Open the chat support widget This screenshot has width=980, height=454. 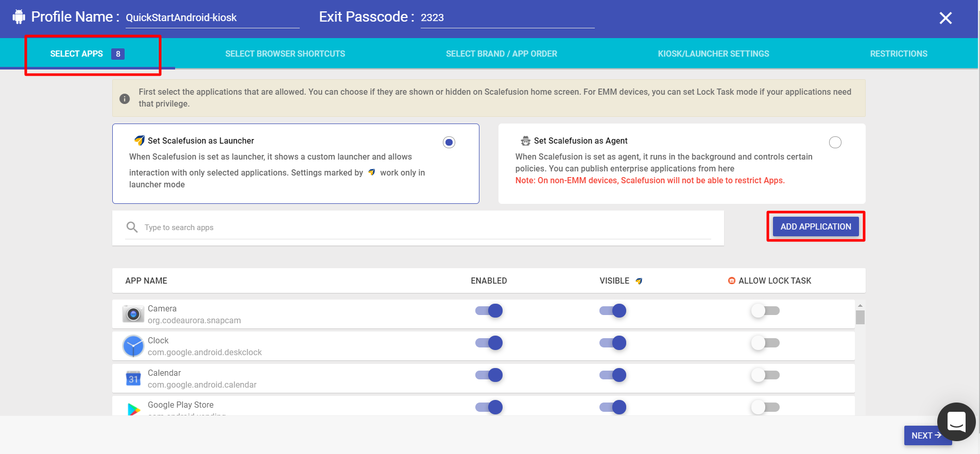[956, 422]
